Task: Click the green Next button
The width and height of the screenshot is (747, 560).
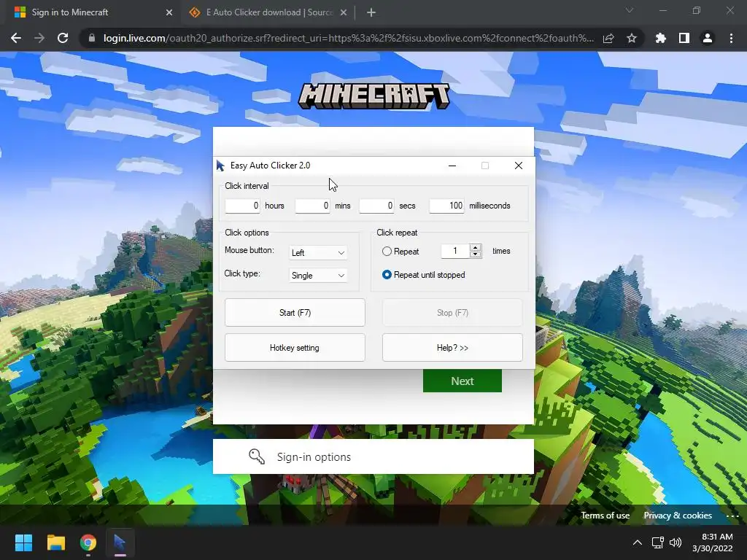Action: coord(462,381)
